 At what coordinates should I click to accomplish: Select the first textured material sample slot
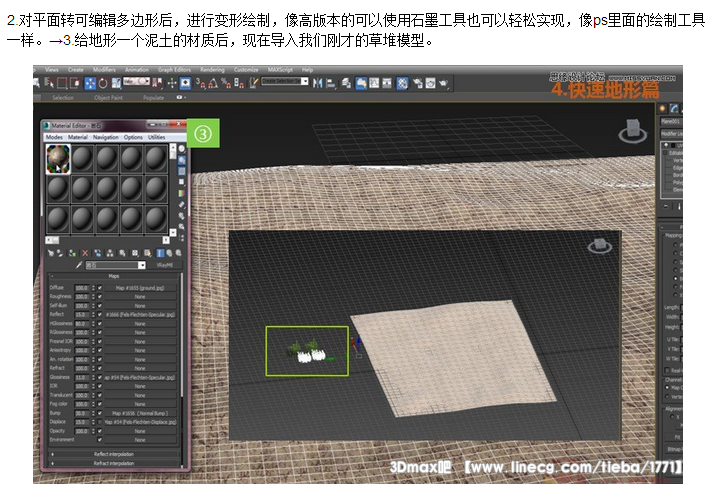coord(58,159)
